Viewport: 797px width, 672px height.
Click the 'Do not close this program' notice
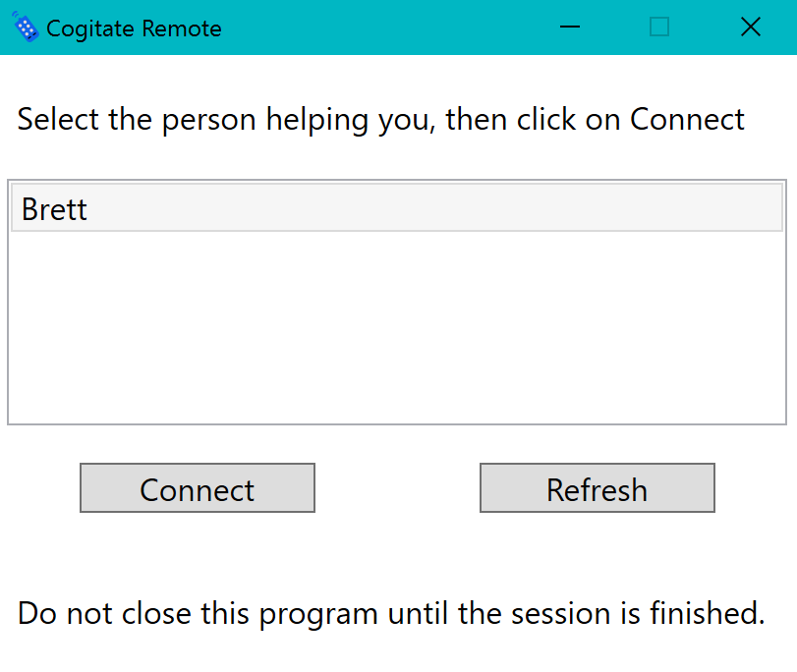[391, 613]
